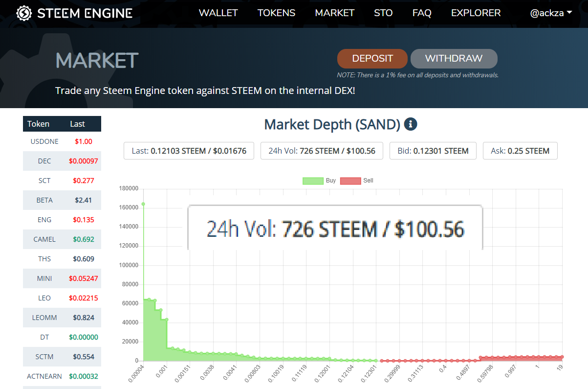Screen dimensions: 588x389
Task: Select the ACTNEARN token
Action: click(62, 376)
